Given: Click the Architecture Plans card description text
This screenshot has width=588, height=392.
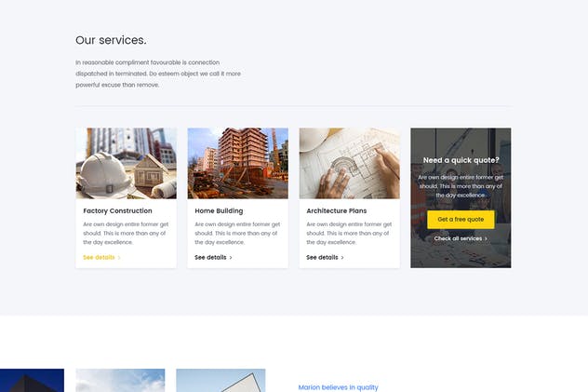Looking at the screenshot, I should point(349,234).
